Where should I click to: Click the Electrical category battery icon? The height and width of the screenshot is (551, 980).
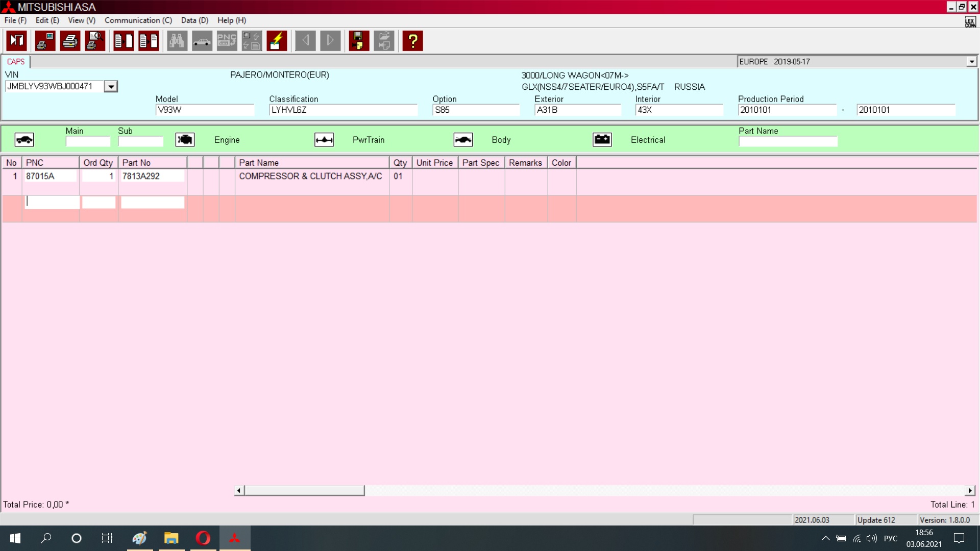(x=602, y=140)
